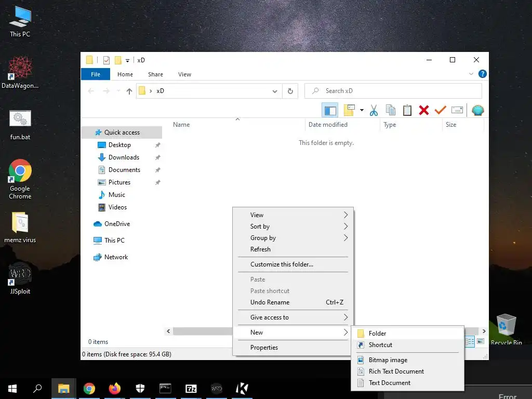This screenshot has height=399, width=532.
Task: Expand Give access to submenu
Action: coord(293,317)
